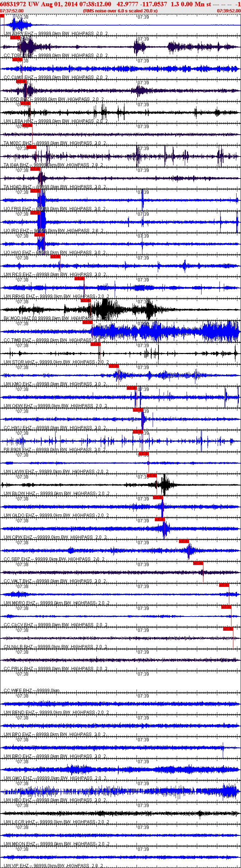
Task: Click the UW LCCR HHZ waveform trace
Action: [120, 813]
